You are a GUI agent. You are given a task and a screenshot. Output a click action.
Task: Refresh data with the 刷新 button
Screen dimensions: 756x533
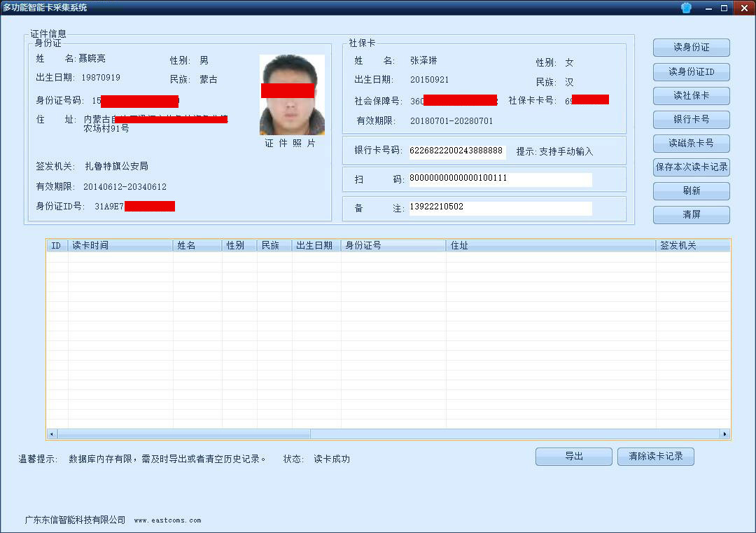pyautogui.click(x=691, y=191)
